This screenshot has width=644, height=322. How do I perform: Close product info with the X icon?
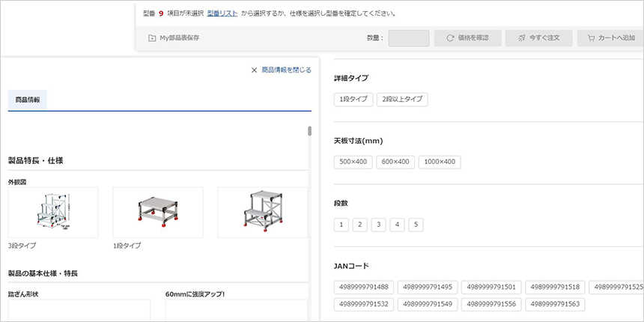[x=255, y=70]
